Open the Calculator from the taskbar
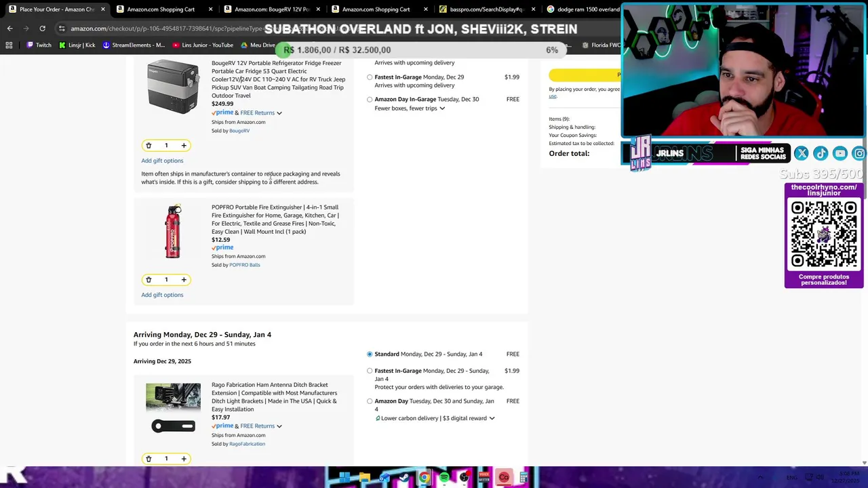The height and width of the screenshot is (488, 868). [x=524, y=478]
